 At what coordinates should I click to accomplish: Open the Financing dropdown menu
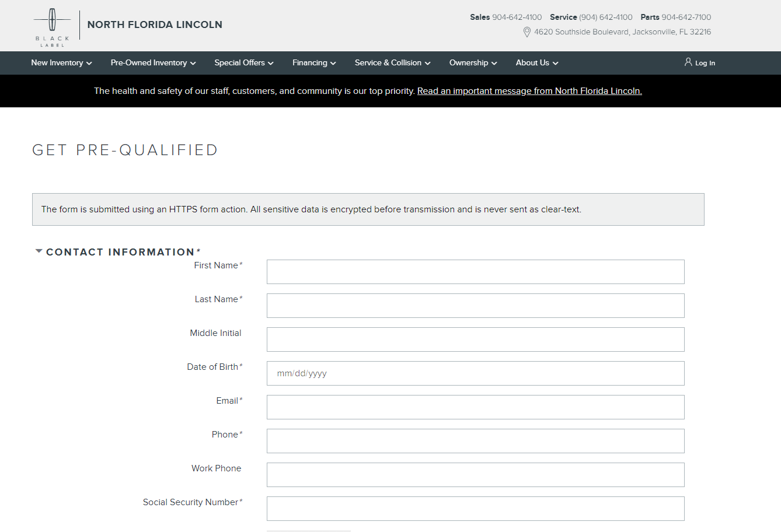click(x=314, y=63)
